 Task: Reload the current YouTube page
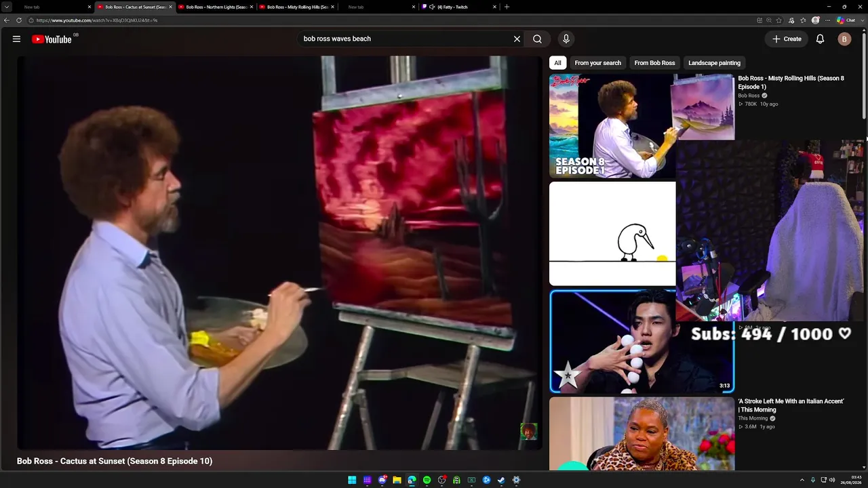(x=18, y=20)
